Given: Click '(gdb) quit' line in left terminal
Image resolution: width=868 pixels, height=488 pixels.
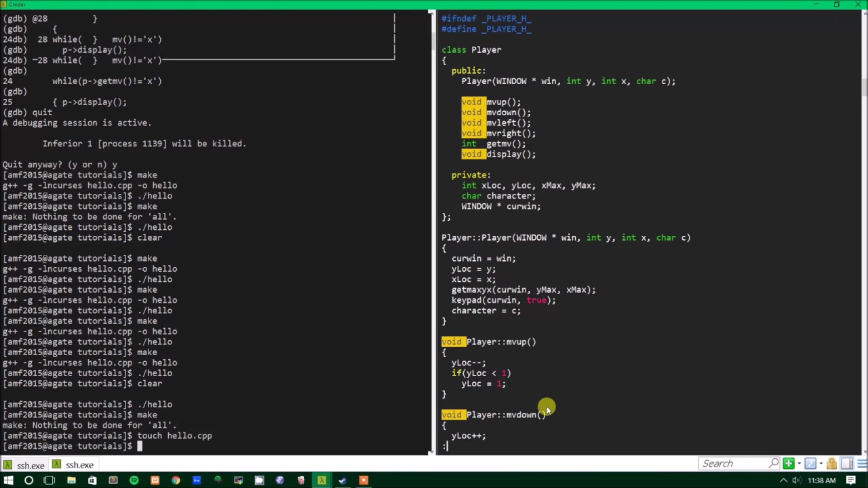Looking at the screenshot, I should 27,113.
